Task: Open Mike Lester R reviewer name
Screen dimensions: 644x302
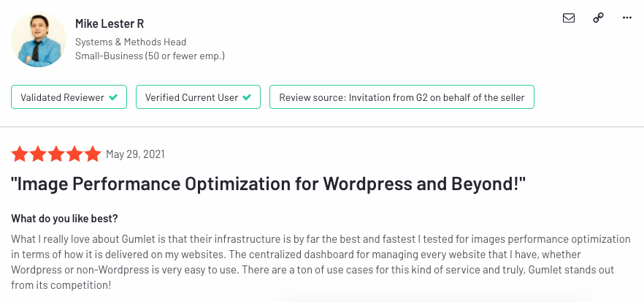Action: pos(110,24)
